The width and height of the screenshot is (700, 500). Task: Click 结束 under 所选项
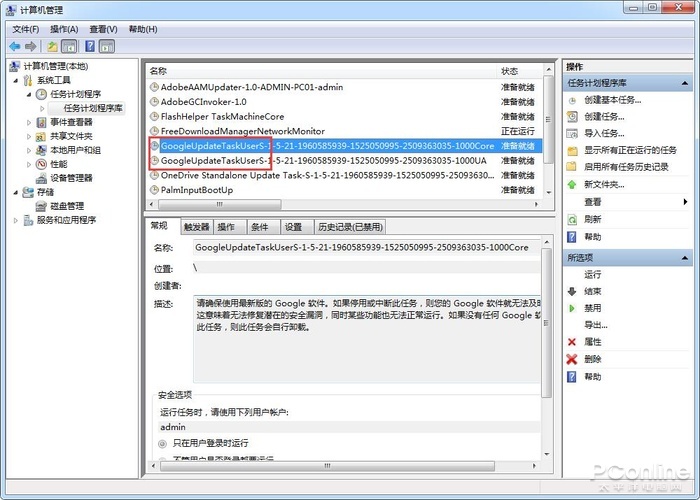pyautogui.click(x=592, y=292)
